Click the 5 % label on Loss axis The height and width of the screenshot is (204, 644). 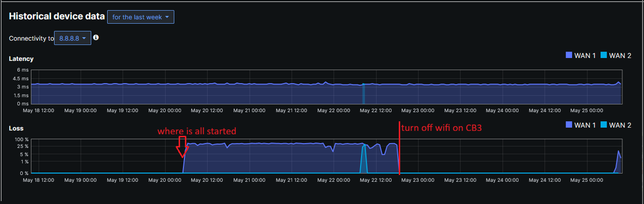coord(24,154)
